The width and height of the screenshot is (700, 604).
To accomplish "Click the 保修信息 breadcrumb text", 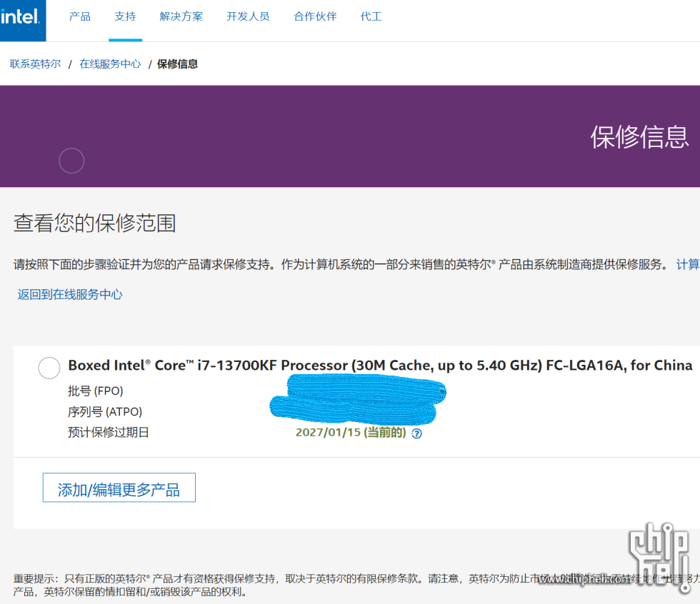I will (x=177, y=64).
